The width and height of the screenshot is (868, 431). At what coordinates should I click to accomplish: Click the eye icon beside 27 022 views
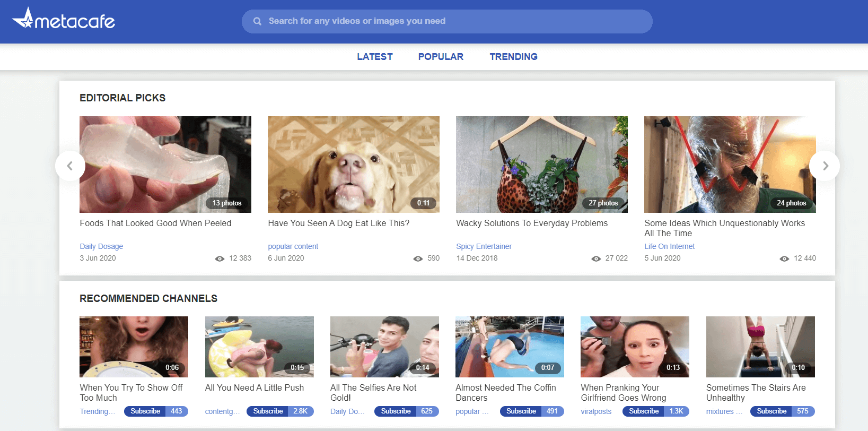tap(596, 258)
